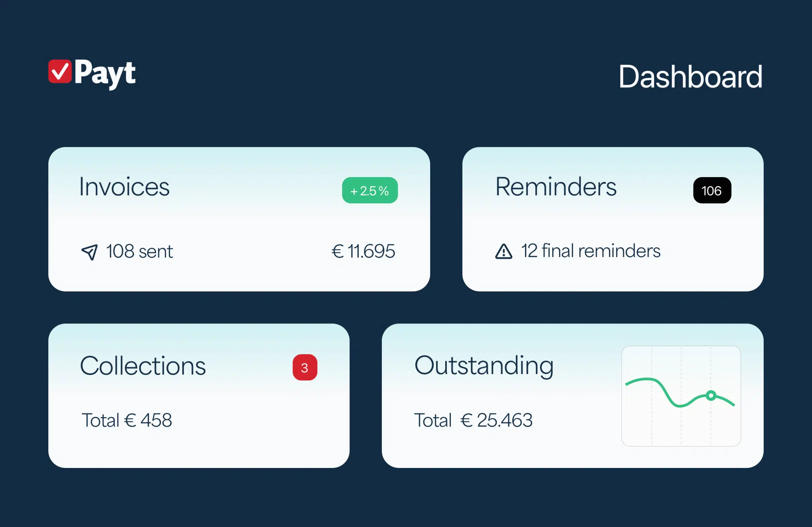Click the 12 final reminders text

pos(590,251)
